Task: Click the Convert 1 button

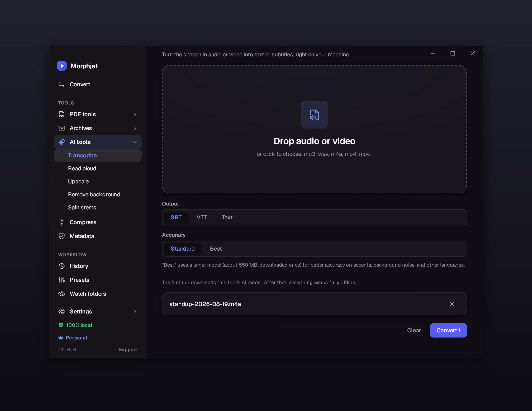Action: (448, 330)
